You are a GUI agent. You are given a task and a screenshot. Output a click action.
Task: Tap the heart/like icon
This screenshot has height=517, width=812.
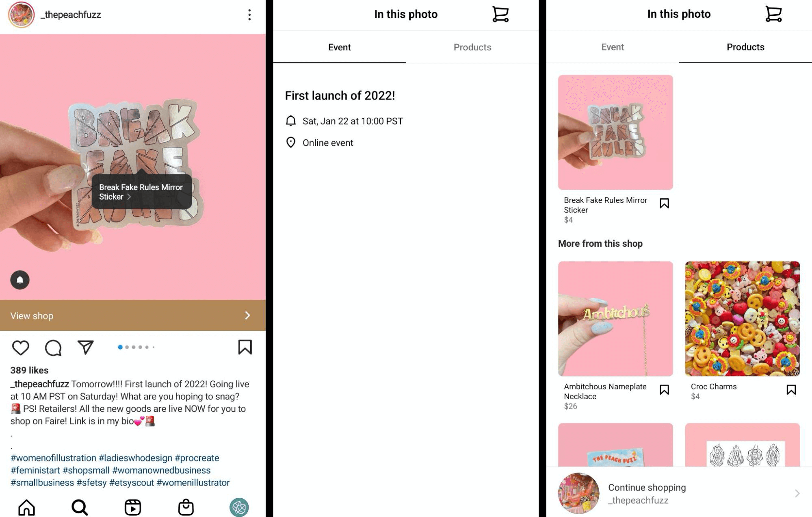click(x=20, y=348)
